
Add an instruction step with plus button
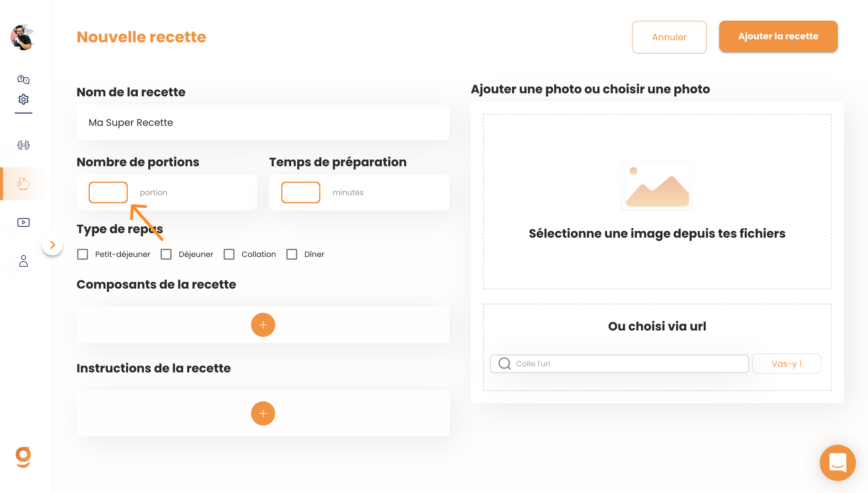pos(263,413)
